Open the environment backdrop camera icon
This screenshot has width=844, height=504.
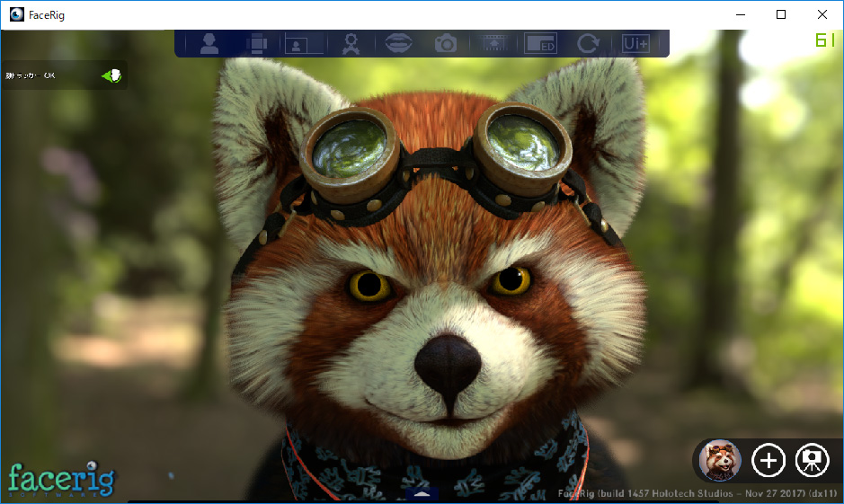pos(813,461)
